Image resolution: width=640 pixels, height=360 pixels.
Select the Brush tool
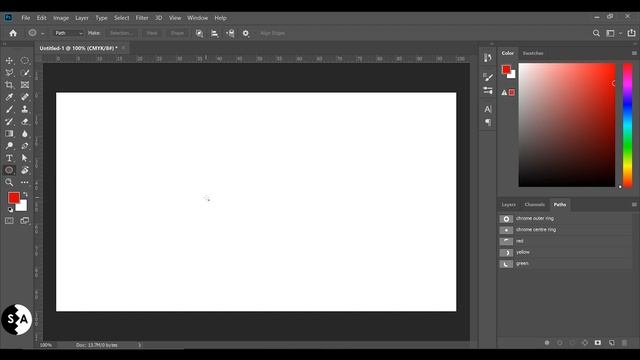(9, 109)
